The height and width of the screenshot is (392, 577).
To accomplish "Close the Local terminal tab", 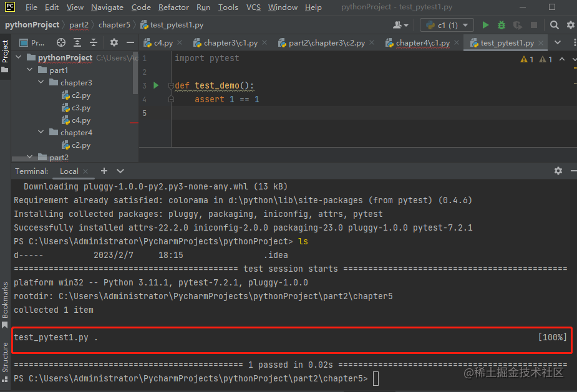I will point(85,171).
